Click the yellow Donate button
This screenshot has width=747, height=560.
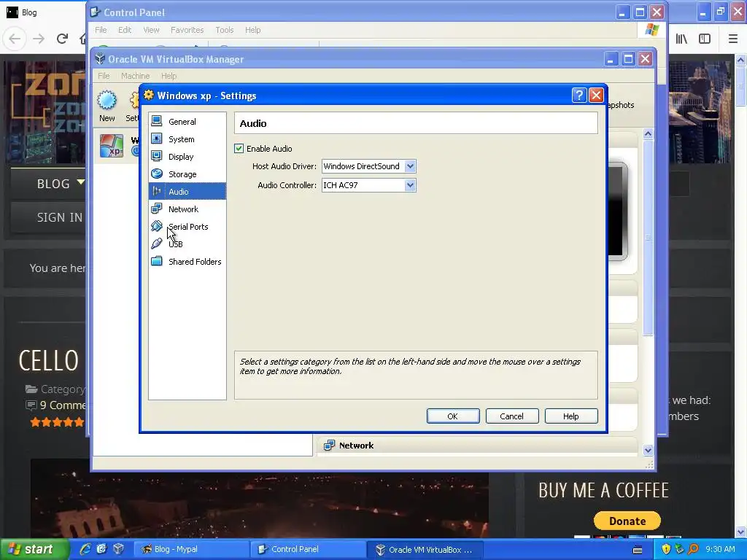click(x=627, y=521)
